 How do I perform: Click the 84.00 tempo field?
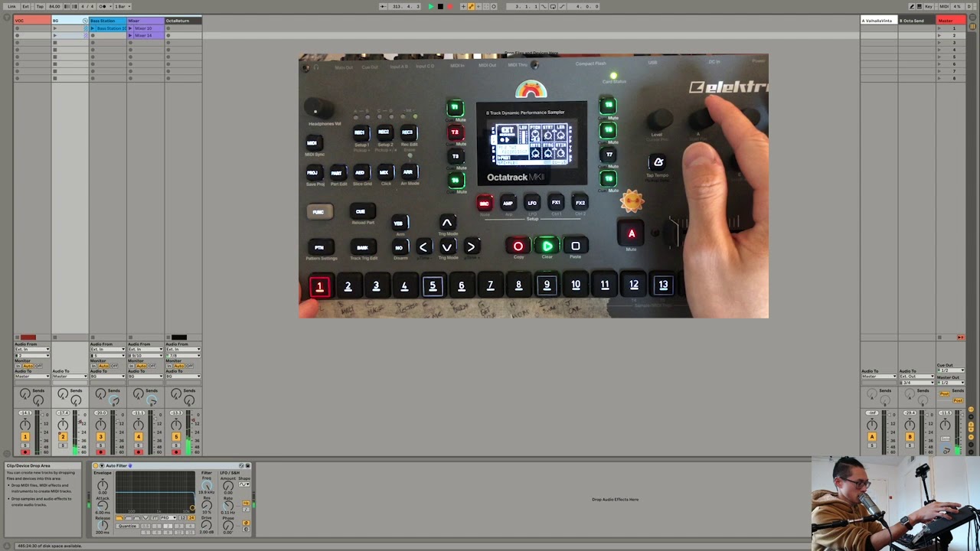click(54, 6)
